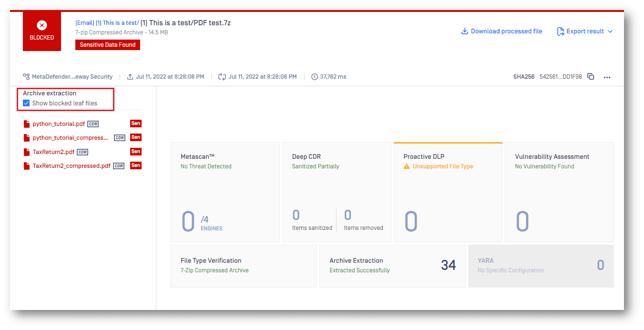Click the '7-zip Compressed Archive - 14.5 MB' subtitle
Image resolution: width=644 pixels, height=330 pixels.
(x=122, y=32)
